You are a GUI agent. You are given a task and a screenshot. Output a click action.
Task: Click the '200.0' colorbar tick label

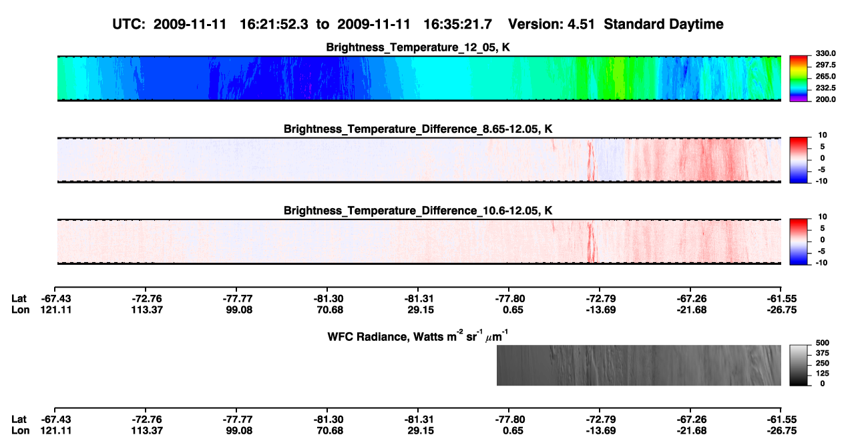[x=825, y=99]
